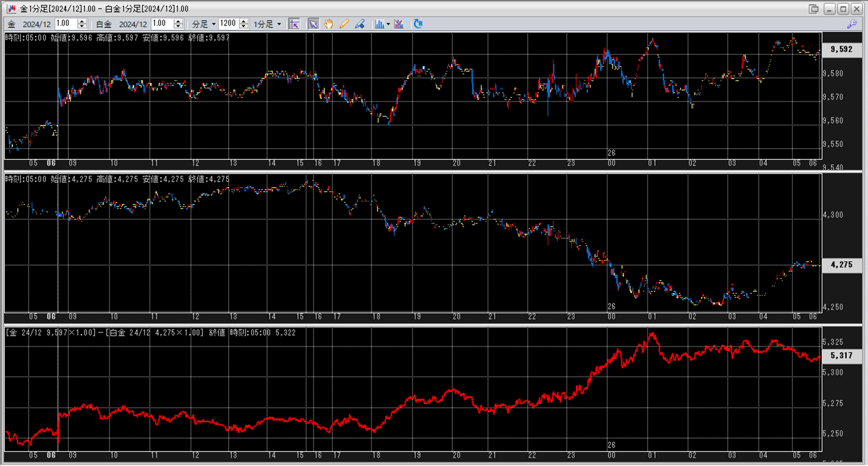The height and width of the screenshot is (466, 868).
Task: Toggle the crosshair cursor mode button
Action: (295, 24)
